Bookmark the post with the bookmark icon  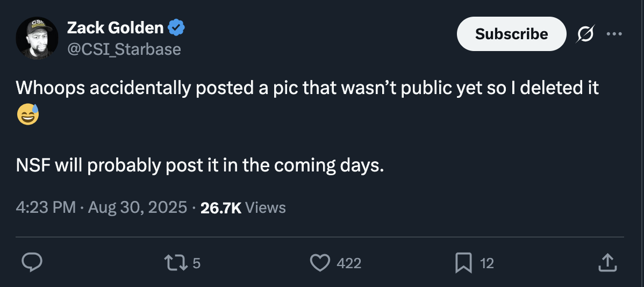point(463,263)
